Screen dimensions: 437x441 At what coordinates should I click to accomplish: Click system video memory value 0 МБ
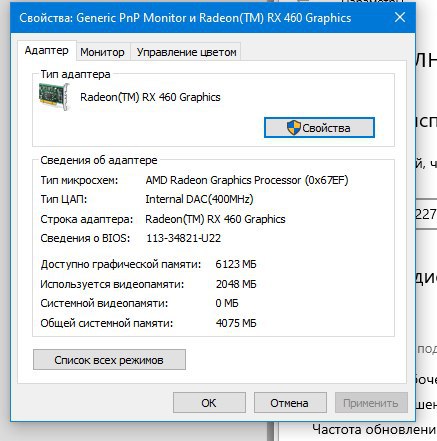tap(227, 303)
